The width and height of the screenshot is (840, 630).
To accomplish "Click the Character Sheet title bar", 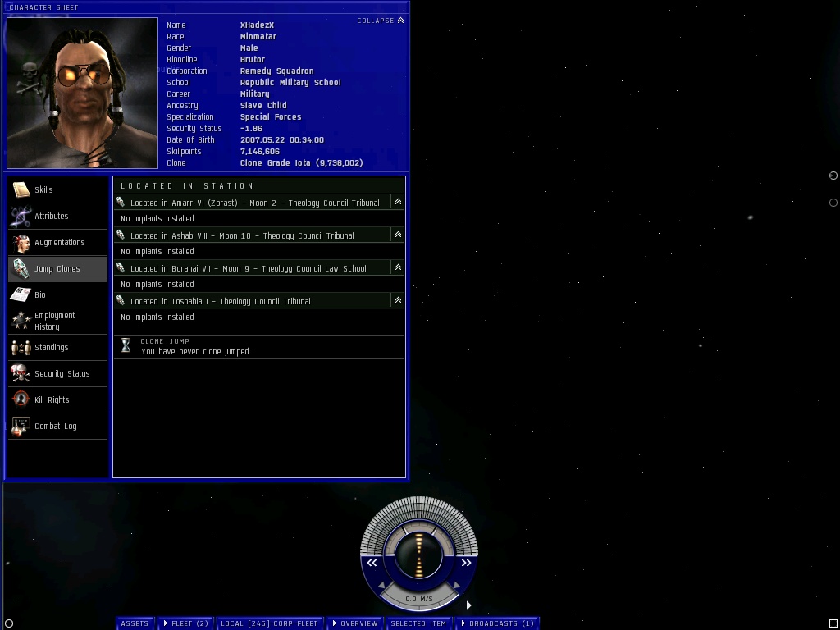I will [206, 7].
